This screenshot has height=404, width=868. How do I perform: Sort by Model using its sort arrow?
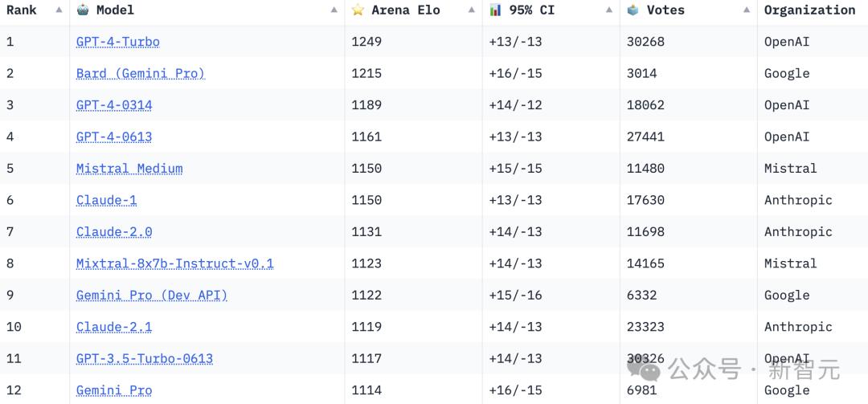click(x=334, y=10)
